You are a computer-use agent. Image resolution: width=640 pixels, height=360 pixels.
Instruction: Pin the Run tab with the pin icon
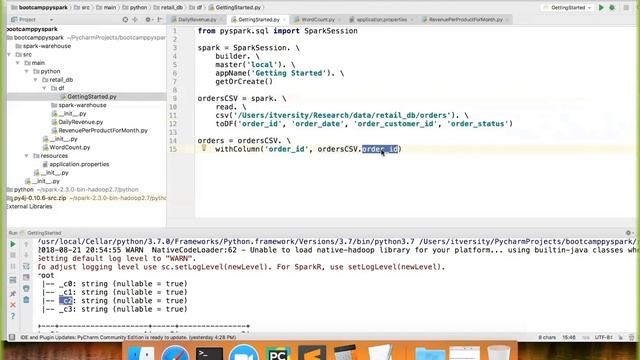[x=13, y=293]
